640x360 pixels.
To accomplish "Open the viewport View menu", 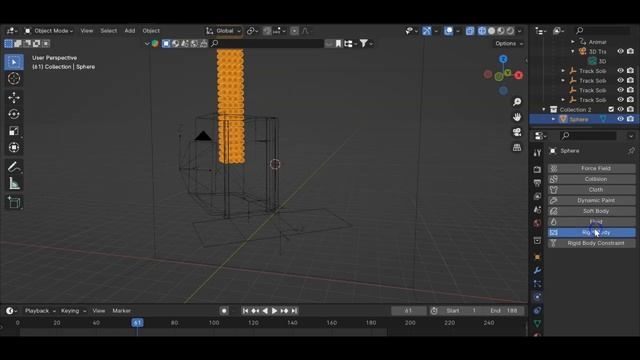I will pyautogui.click(x=87, y=31).
